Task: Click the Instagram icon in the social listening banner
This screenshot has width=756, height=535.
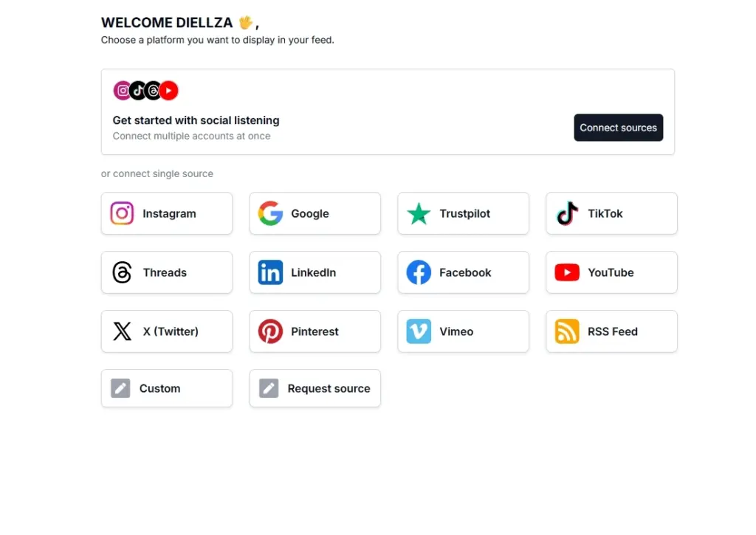Action: click(x=123, y=90)
